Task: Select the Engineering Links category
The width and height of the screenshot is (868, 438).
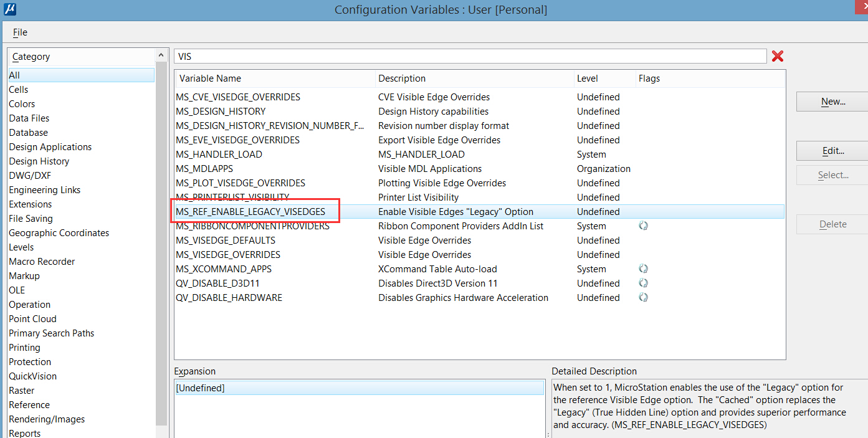Action: 44,190
